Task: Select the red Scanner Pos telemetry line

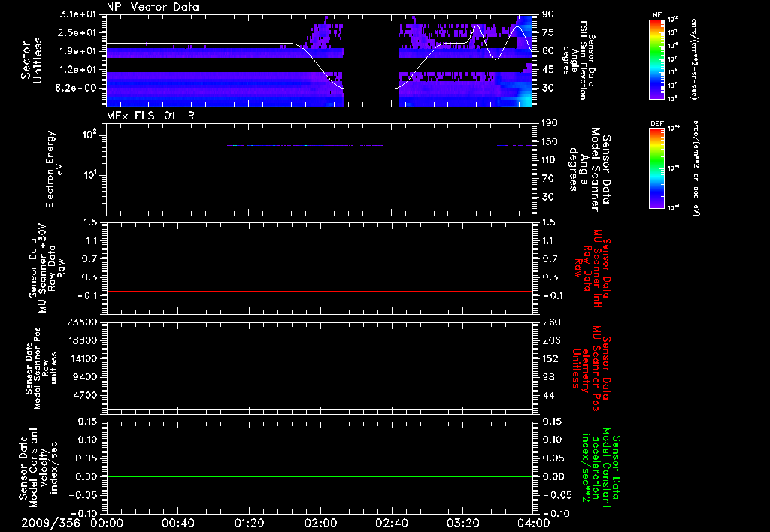Action: tap(319, 382)
